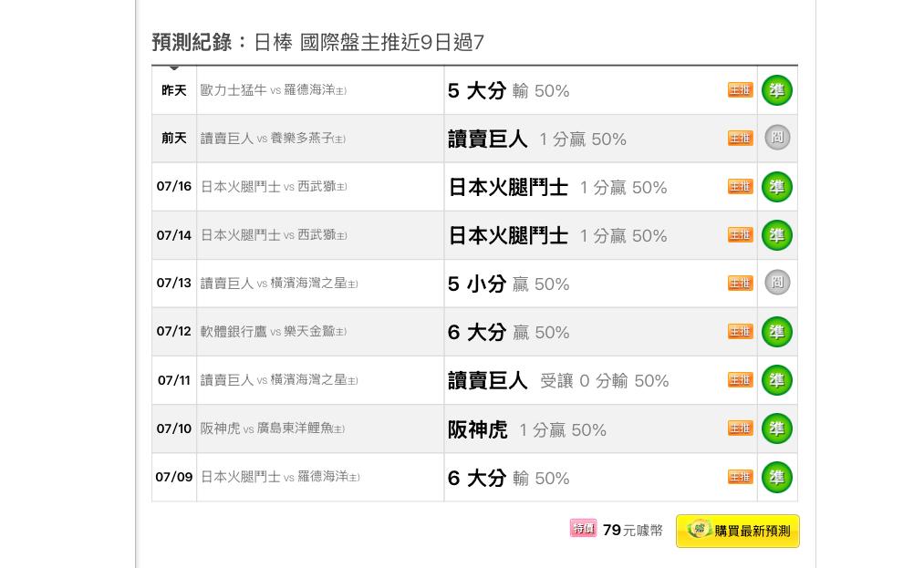Click green 準 badge for 07/09 row
This screenshot has height=568, width=924.
(776, 477)
